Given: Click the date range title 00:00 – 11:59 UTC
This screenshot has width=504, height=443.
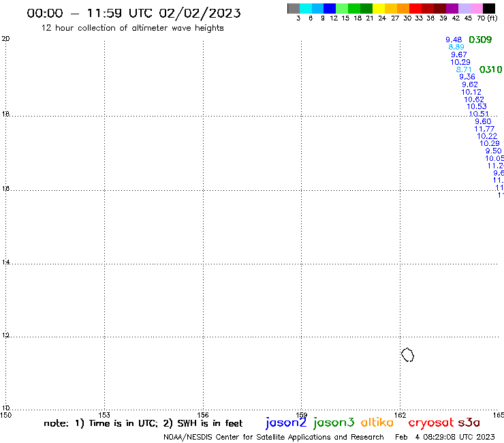Looking at the screenshot, I should coord(133,13).
